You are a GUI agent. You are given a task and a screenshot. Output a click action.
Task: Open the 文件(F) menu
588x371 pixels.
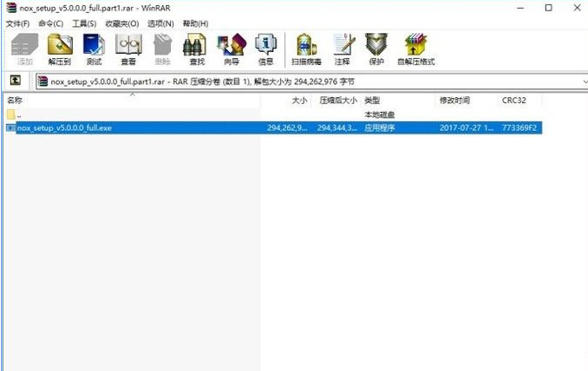click(x=17, y=23)
